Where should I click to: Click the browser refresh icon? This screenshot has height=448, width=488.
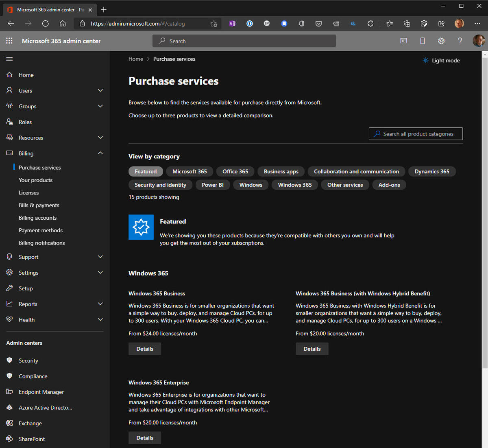(x=46, y=24)
